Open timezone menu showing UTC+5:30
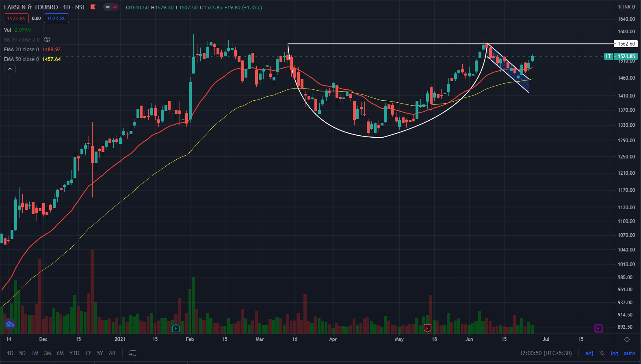Screen dimensions: 641x364 [546, 353]
